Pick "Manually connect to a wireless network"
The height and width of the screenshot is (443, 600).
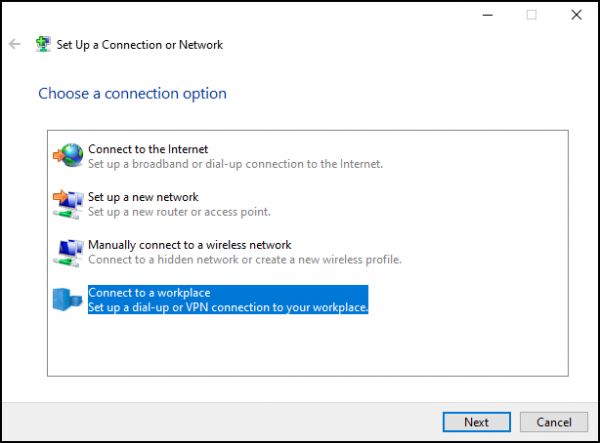click(x=189, y=245)
